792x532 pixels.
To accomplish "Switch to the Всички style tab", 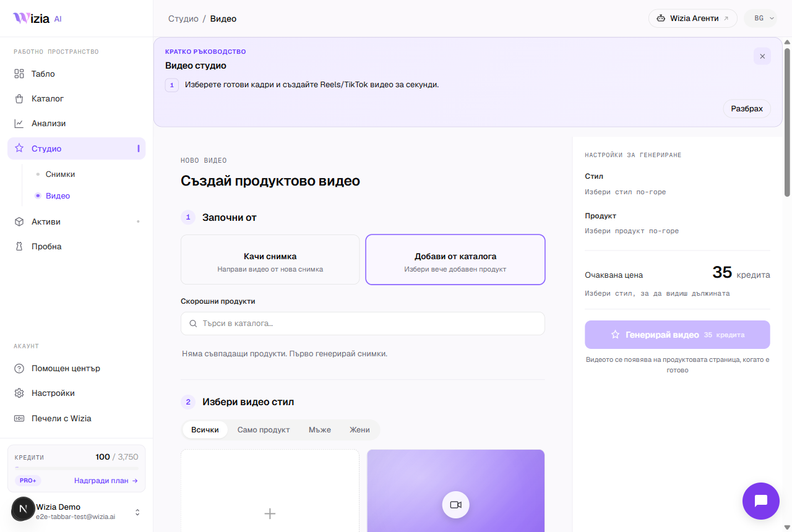I will (x=205, y=430).
